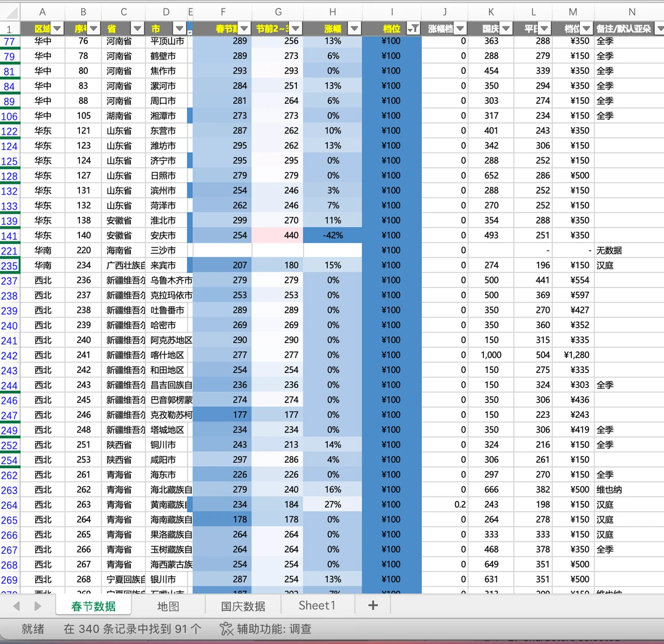Click the 16% cell in 海北藏族 row
664x644 pixels.
tap(333, 490)
